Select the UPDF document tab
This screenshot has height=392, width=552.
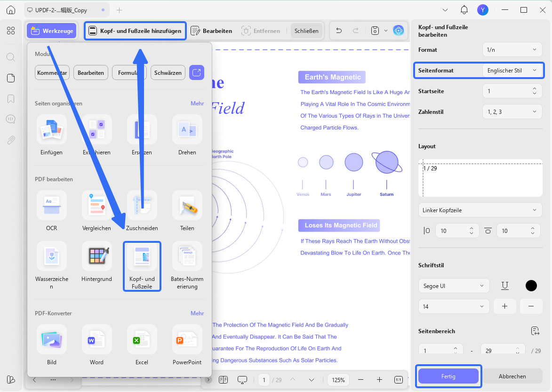[x=66, y=10]
